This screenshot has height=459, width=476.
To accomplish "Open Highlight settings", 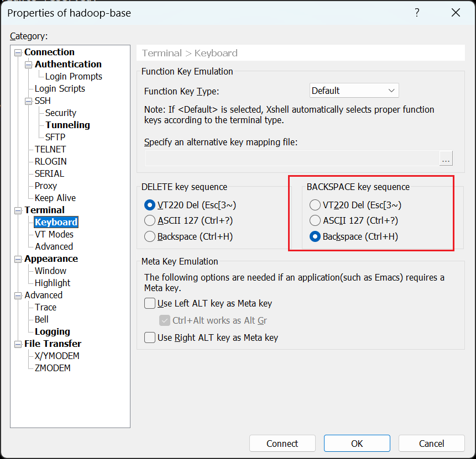I will click(x=53, y=283).
